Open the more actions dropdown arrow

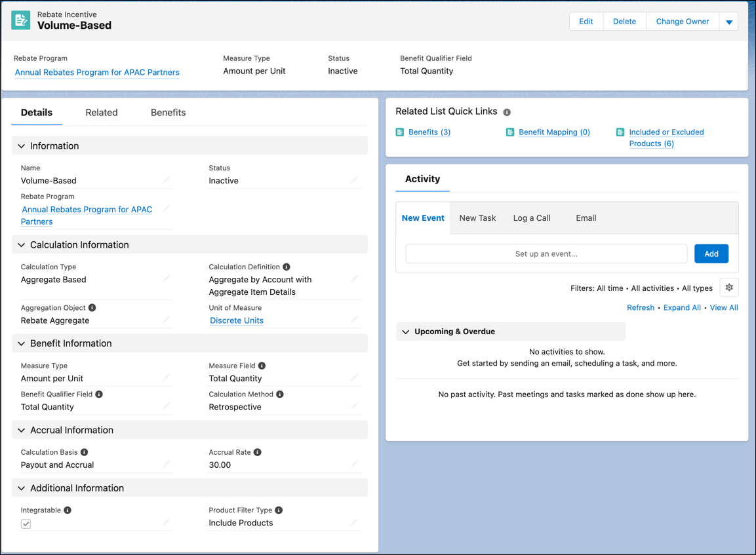point(728,22)
